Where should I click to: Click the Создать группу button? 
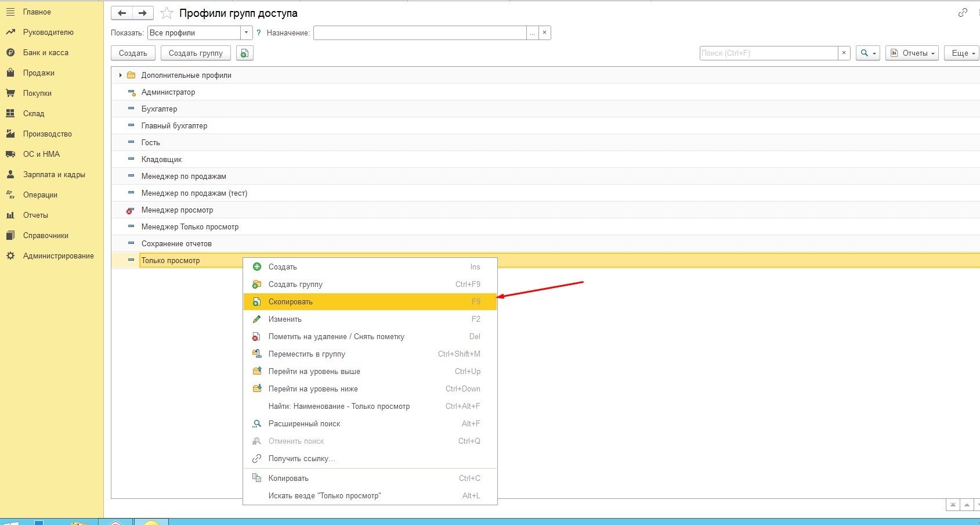tap(196, 53)
